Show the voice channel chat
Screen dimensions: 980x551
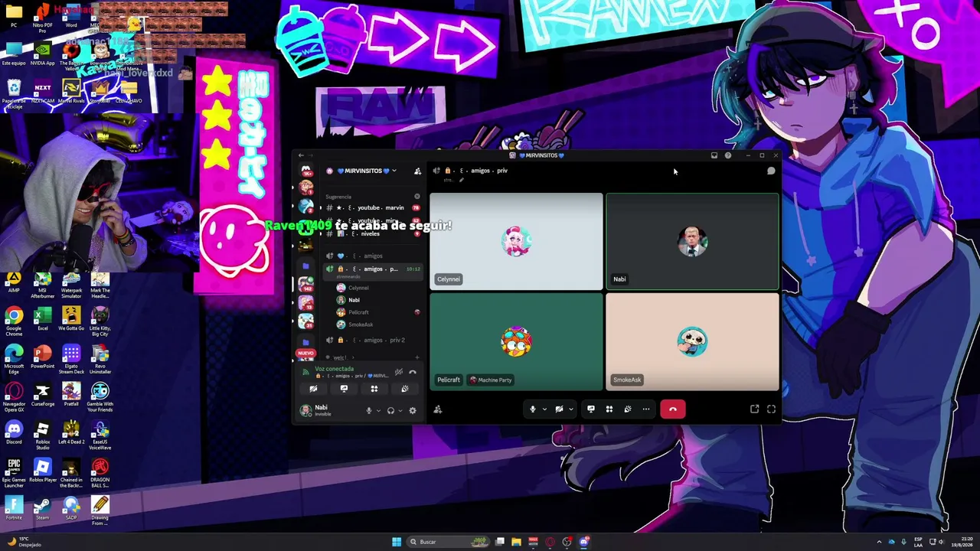pos(771,171)
